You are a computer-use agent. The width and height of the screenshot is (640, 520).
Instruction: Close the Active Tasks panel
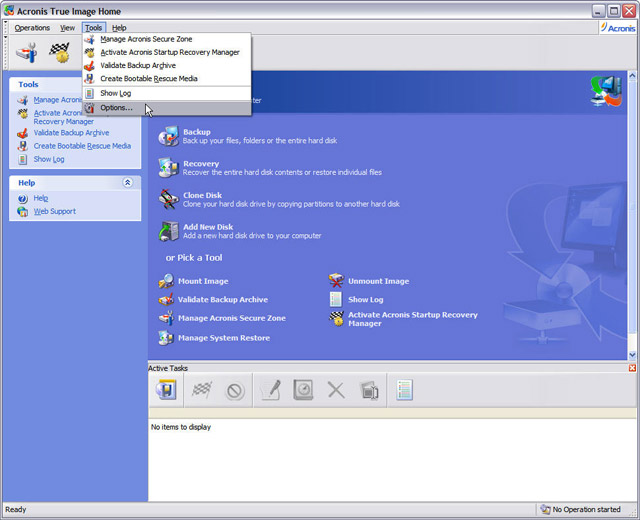tap(632, 368)
